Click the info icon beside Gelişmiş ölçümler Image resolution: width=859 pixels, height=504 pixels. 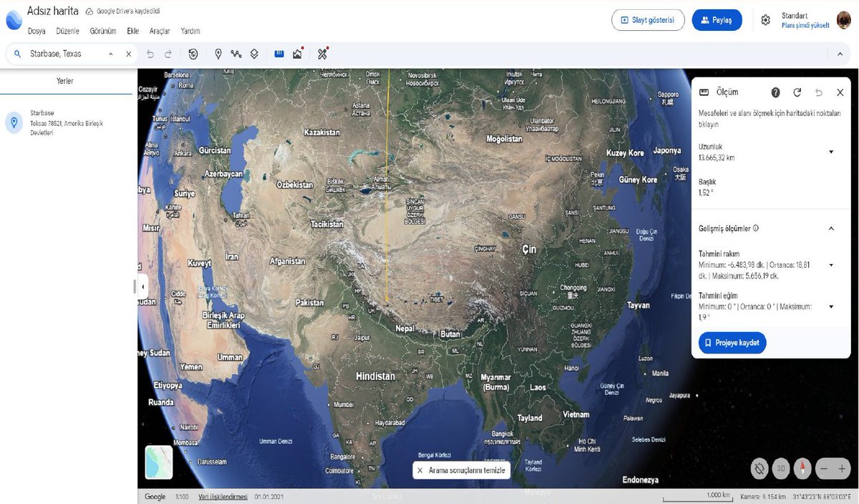click(x=756, y=228)
